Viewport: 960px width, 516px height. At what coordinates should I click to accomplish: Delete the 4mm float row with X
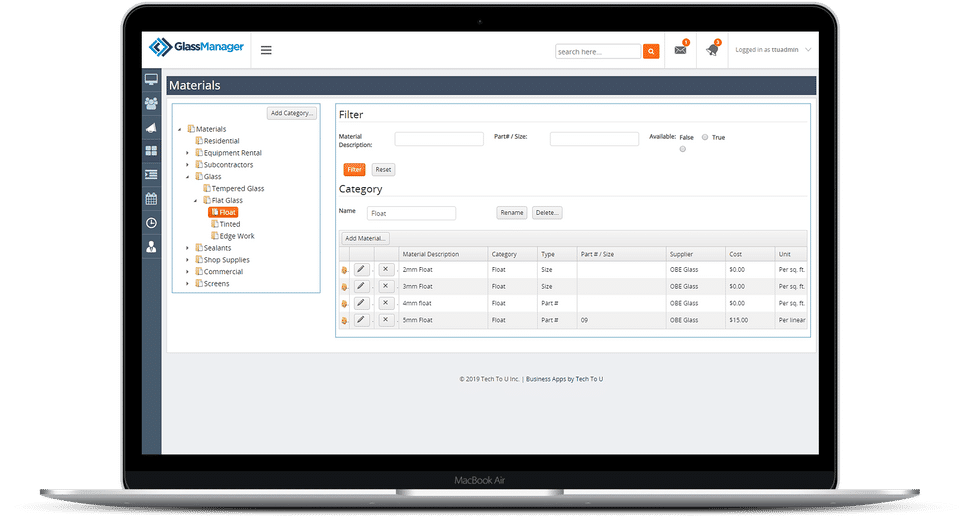pos(386,303)
